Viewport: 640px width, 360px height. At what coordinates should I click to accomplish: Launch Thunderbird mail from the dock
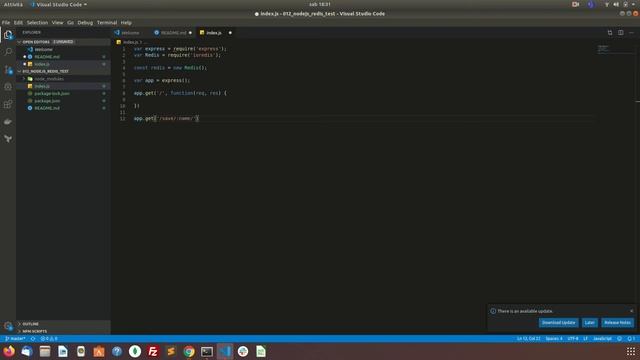point(27,351)
